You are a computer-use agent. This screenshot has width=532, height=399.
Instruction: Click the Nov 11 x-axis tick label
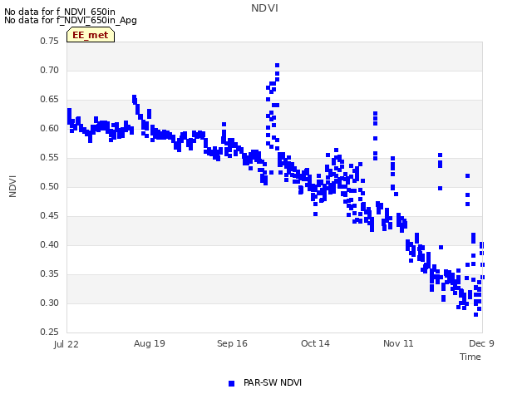pos(398,343)
